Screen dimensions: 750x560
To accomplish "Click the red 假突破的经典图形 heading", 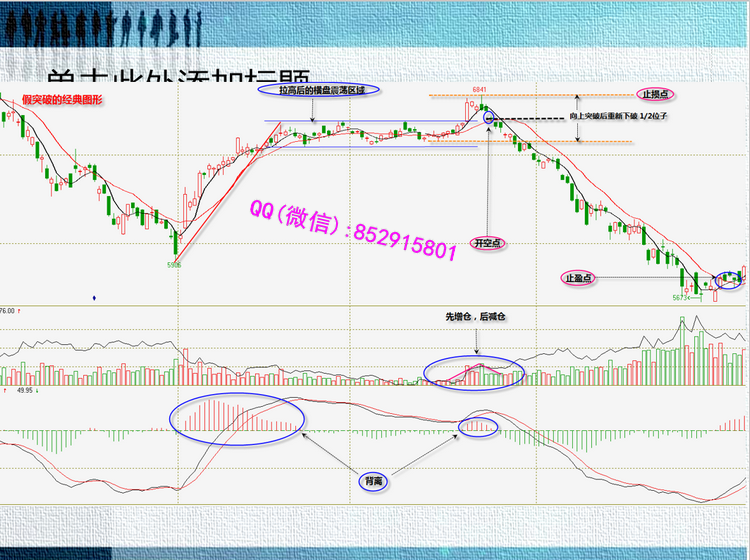I will coord(62,101).
